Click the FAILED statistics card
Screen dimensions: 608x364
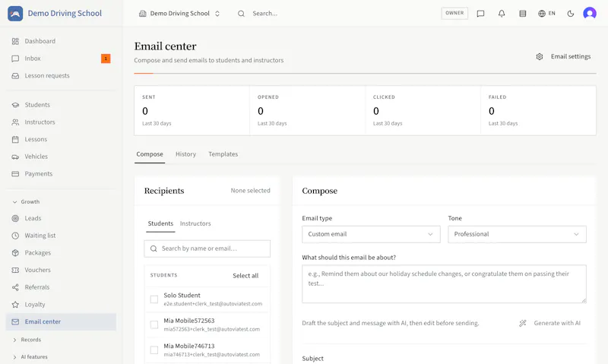pyautogui.click(x=538, y=110)
